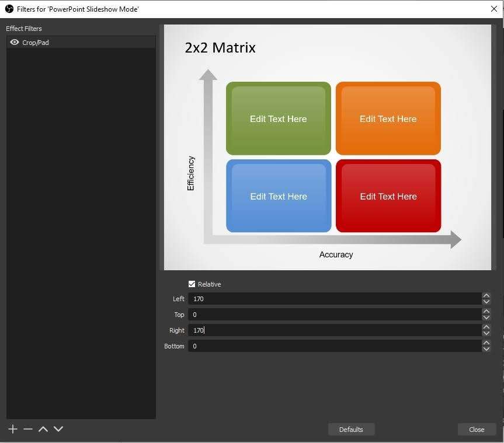Click the OBS logo in title bar
This screenshot has height=443, width=504.
(x=9, y=9)
